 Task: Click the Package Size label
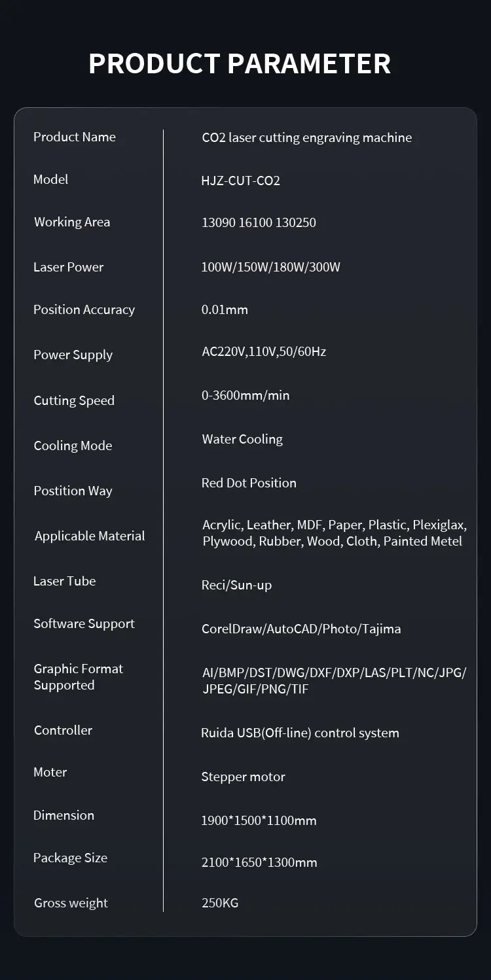pyautogui.click(x=70, y=858)
